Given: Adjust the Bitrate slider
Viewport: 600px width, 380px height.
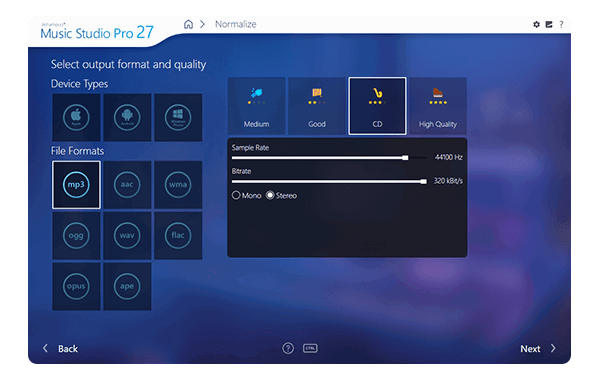Looking at the screenshot, I should coord(329,181).
